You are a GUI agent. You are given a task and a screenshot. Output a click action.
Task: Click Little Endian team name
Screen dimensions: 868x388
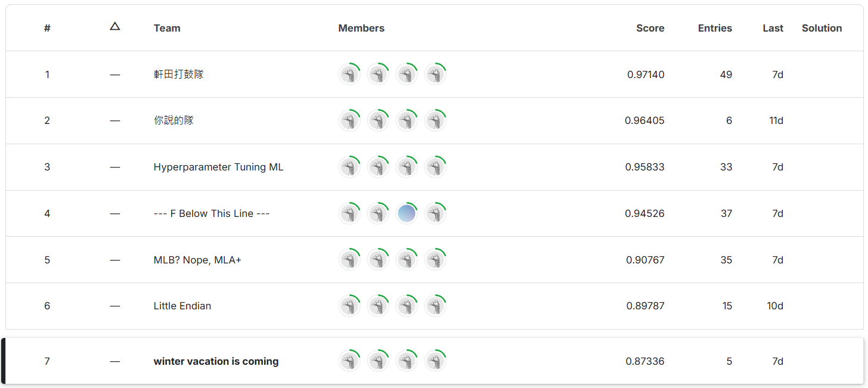point(182,306)
